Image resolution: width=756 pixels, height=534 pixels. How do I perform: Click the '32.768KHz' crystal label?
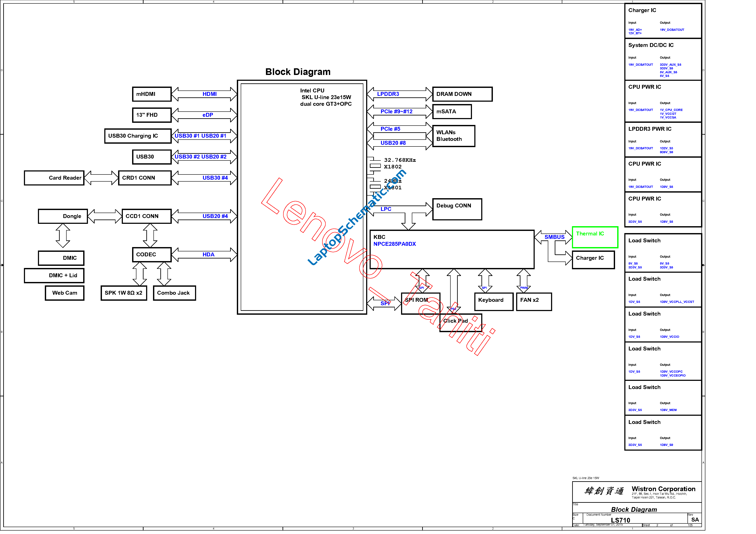pyautogui.click(x=400, y=160)
